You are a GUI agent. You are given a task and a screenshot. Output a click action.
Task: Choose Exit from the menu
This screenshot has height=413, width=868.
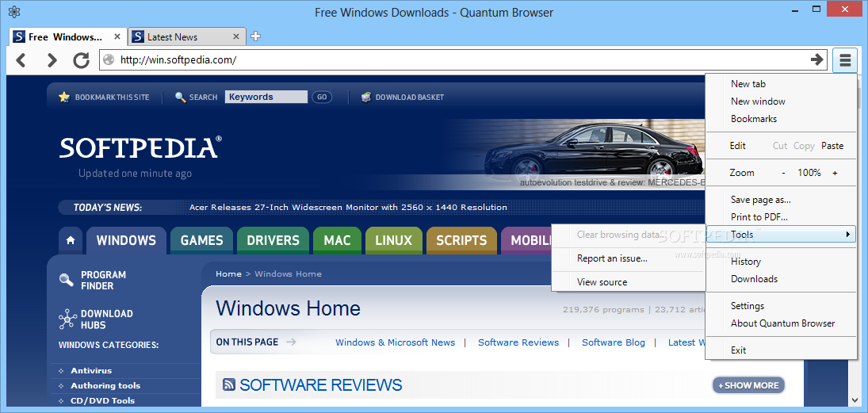click(738, 350)
